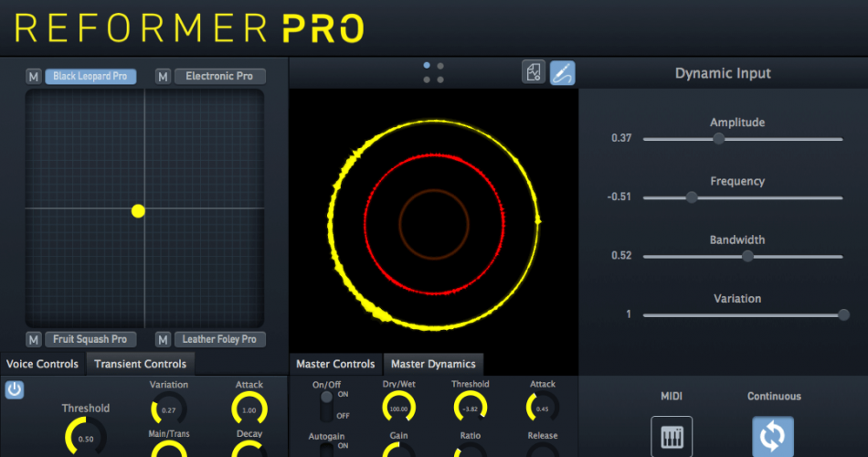Mute the Electronic Pro library
This screenshot has height=457, width=868.
pyautogui.click(x=163, y=77)
